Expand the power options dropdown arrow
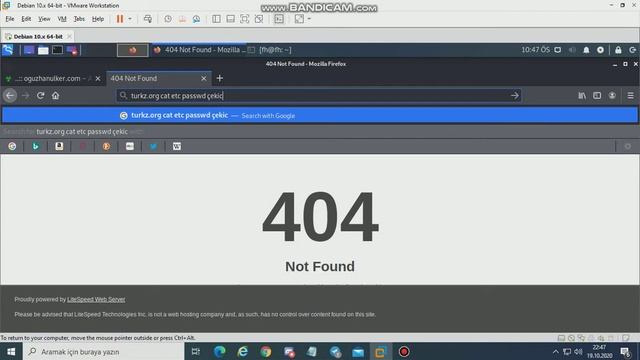The height and width of the screenshot is (360, 640). 130,19
